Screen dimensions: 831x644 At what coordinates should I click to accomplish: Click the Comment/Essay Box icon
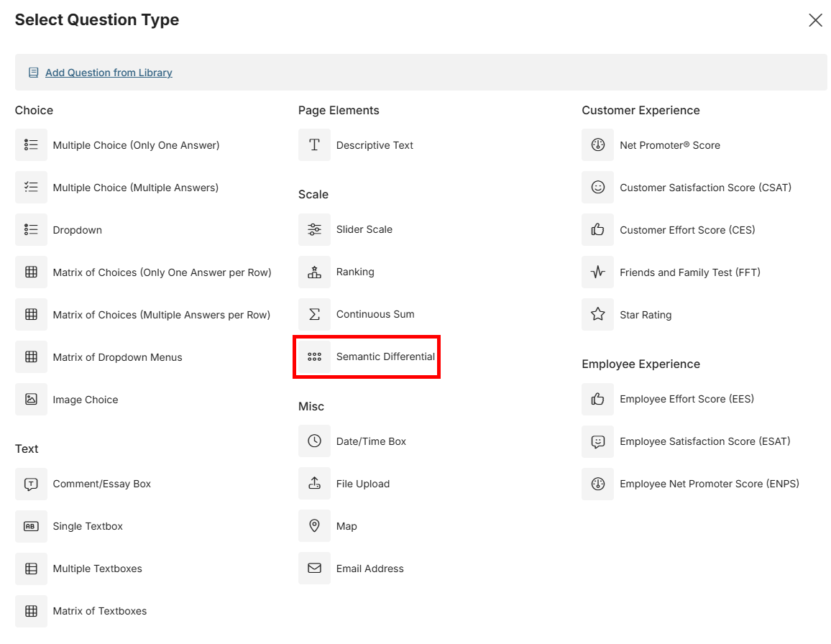[31, 484]
